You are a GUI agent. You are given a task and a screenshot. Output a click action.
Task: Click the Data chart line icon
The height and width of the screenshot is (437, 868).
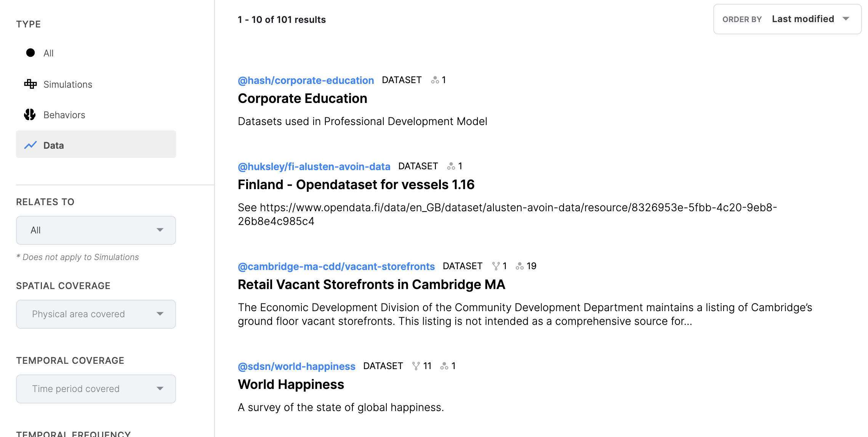[x=30, y=145]
